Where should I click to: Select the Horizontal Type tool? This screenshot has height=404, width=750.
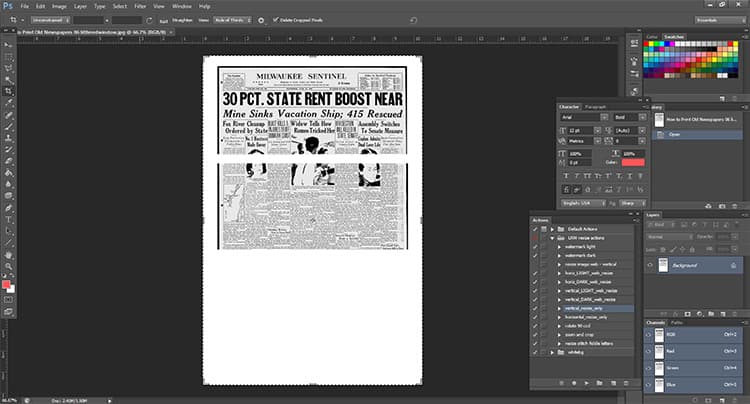(x=8, y=219)
